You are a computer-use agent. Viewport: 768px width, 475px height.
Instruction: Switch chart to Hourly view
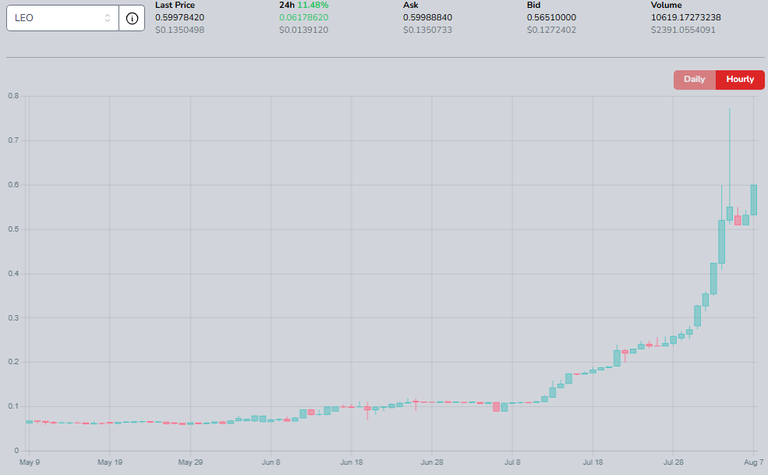[740, 79]
